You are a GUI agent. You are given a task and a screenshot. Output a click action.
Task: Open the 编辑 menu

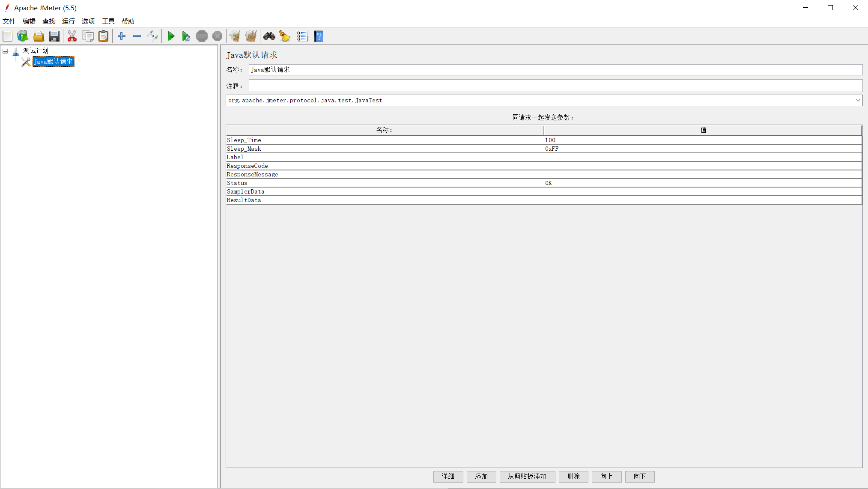pyautogui.click(x=29, y=21)
